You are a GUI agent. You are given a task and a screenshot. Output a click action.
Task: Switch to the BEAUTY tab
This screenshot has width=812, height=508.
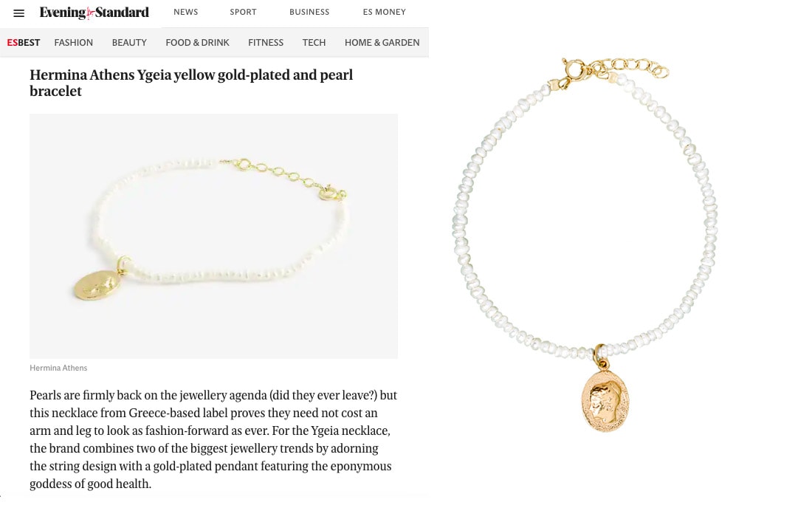(x=129, y=43)
